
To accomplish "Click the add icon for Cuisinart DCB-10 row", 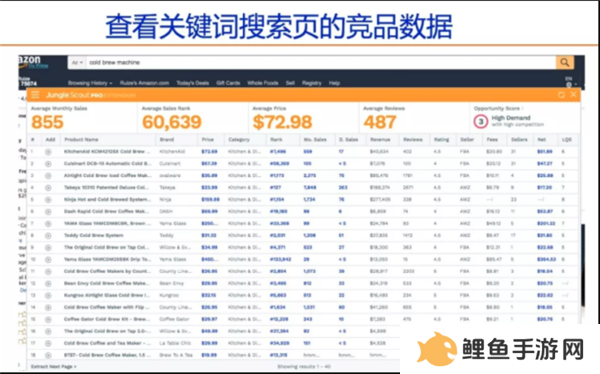I will pyautogui.click(x=48, y=164).
